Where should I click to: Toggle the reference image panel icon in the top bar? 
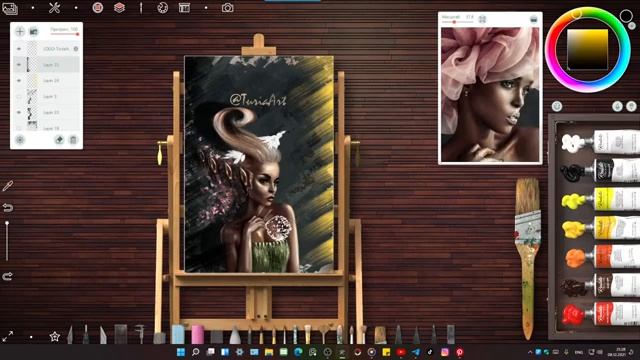tap(184, 8)
